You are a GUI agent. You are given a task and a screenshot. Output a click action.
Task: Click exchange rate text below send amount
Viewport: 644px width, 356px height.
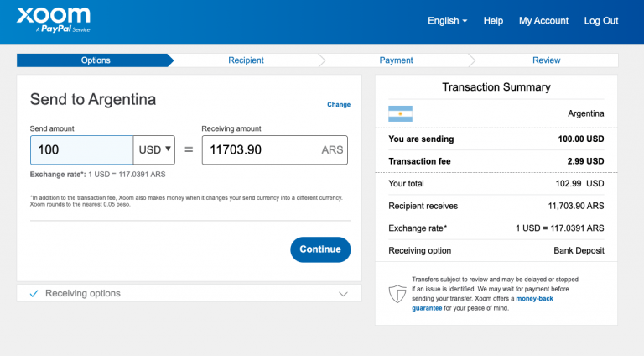(x=98, y=175)
